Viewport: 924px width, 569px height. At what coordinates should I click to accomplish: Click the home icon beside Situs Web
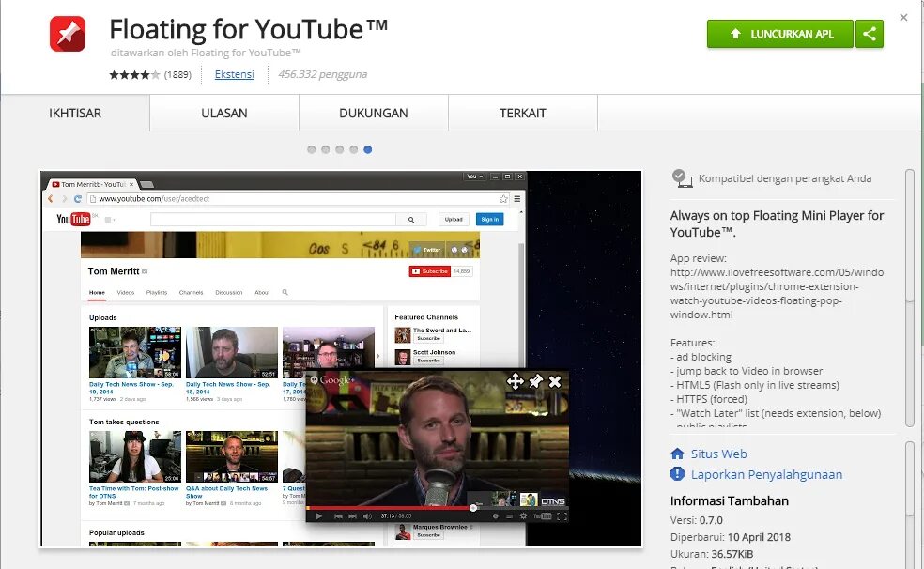tap(677, 454)
